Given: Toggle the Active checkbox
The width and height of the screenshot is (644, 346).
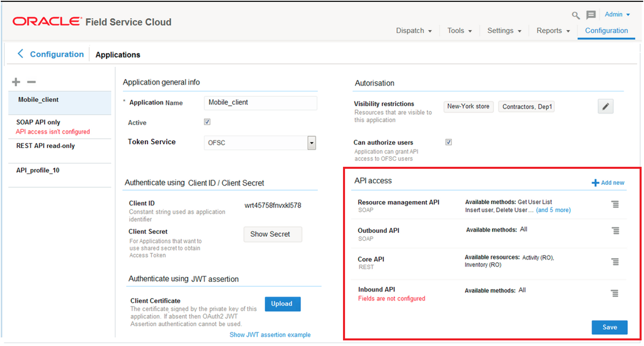Looking at the screenshot, I should click(x=207, y=122).
